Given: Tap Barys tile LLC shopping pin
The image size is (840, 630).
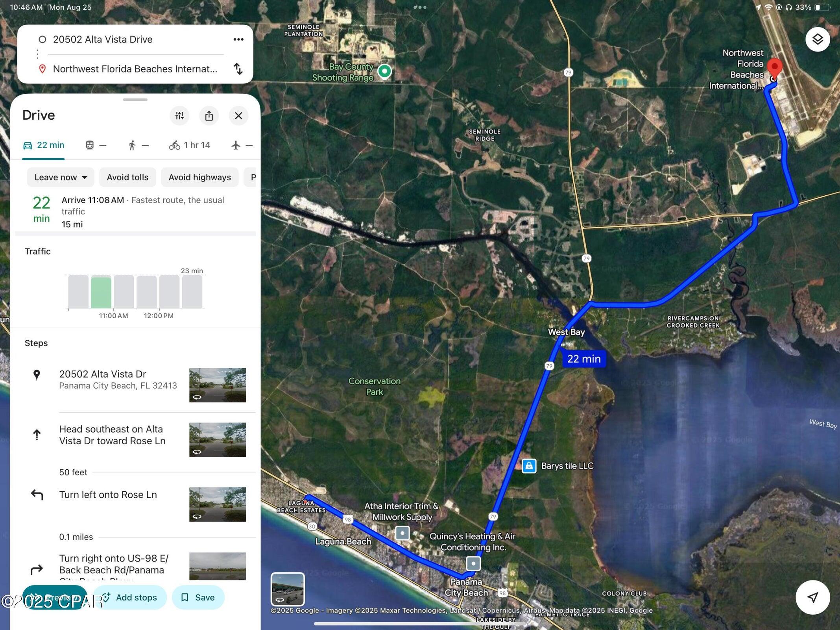Looking at the screenshot, I should (529, 466).
